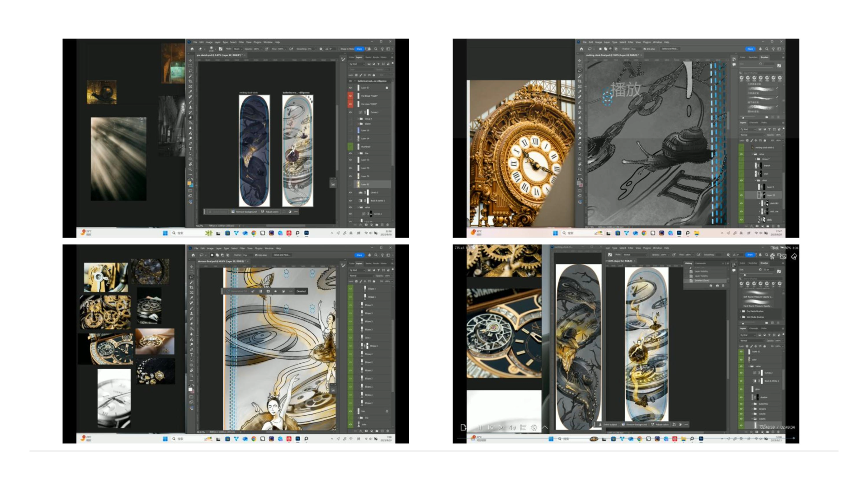Click the video player volume speaker icon
Image resolution: width=868 pixels, height=488 pixels.
pos(512,427)
